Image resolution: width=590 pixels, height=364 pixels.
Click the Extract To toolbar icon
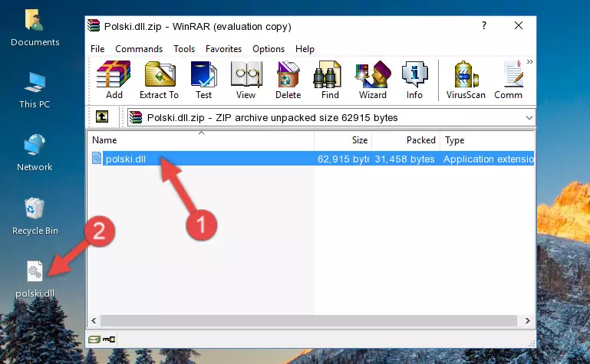point(159,80)
